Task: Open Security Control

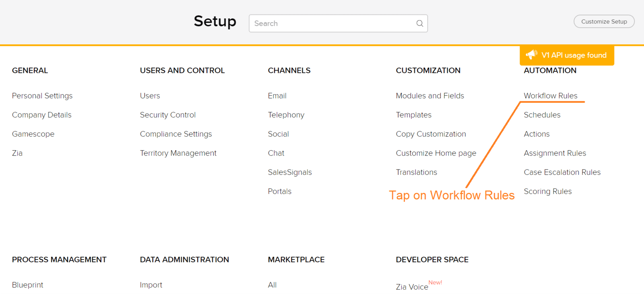Action: 168,115
